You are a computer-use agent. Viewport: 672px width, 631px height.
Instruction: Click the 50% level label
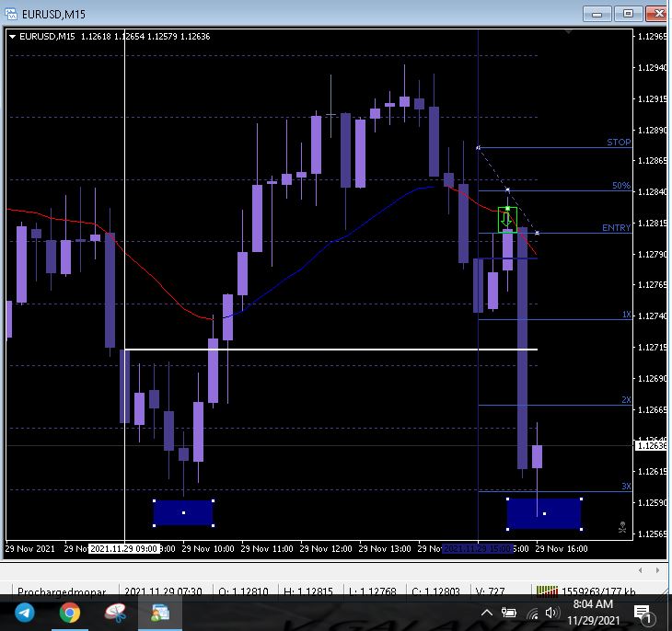pyautogui.click(x=621, y=186)
